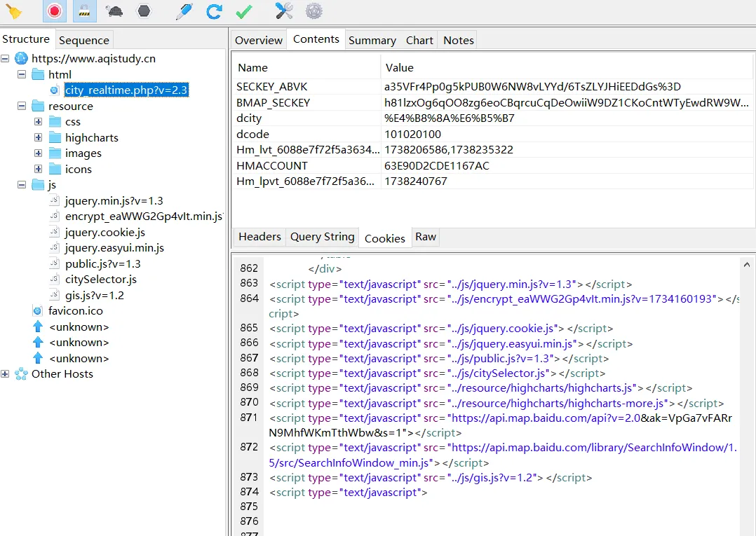This screenshot has width=756, height=536.
Task: Click the images folder icon
Action: 55,153
